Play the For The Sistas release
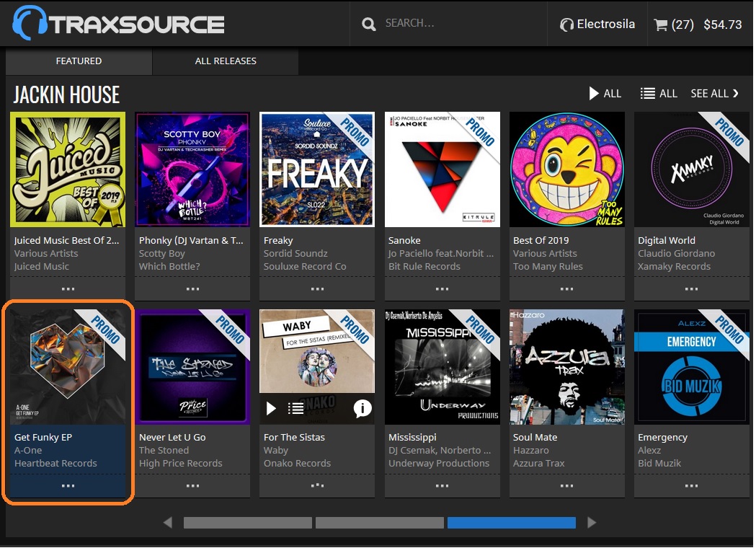This screenshot has height=548, width=756. click(x=271, y=409)
